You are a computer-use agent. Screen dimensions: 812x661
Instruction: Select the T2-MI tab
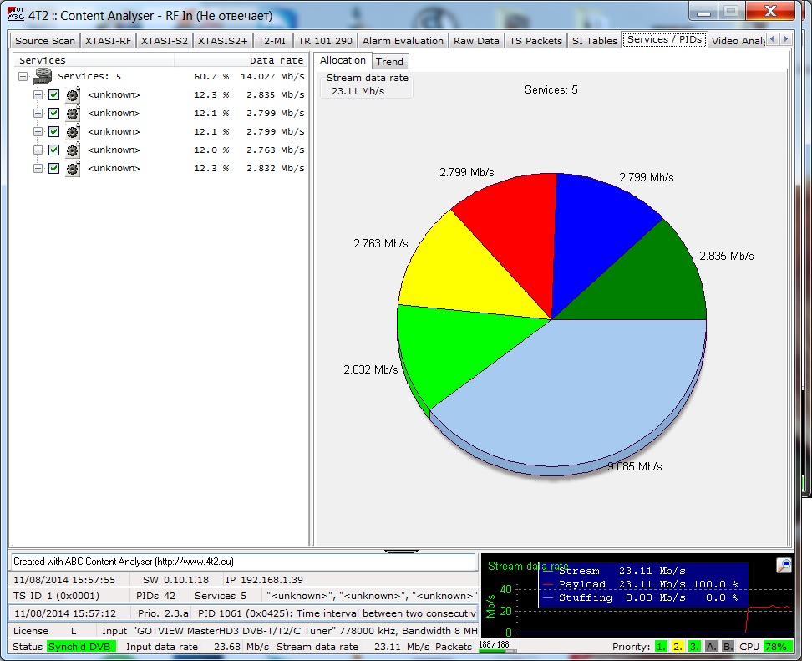[272, 41]
